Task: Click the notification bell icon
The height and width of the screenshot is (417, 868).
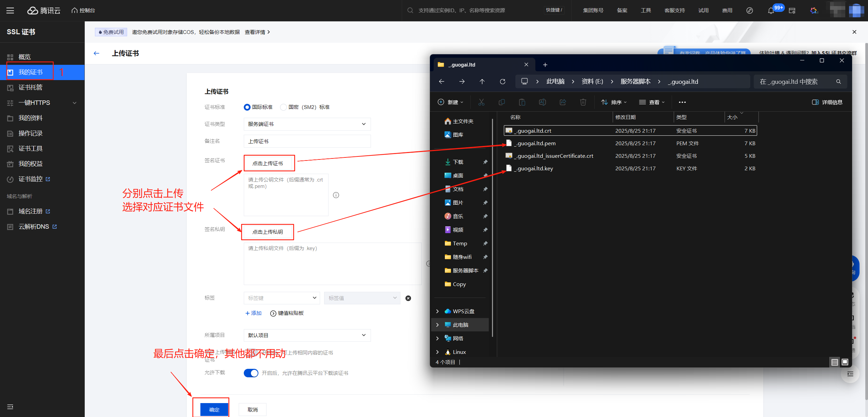Action: pyautogui.click(x=771, y=11)
